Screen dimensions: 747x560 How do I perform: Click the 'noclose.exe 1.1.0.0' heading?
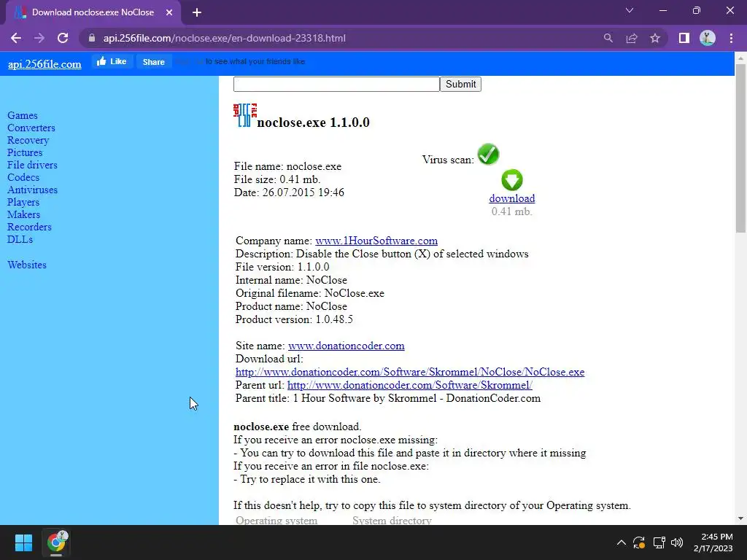(x=313, y=122)
